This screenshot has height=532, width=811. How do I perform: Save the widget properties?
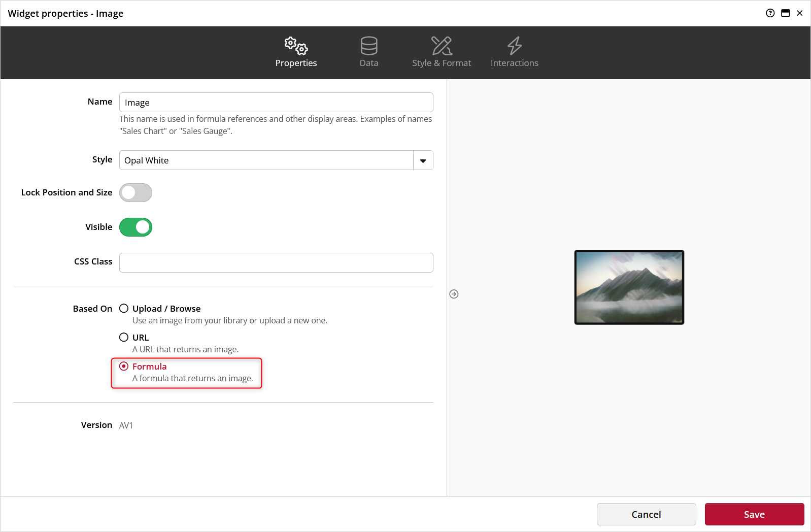click(x=754, y=514)
